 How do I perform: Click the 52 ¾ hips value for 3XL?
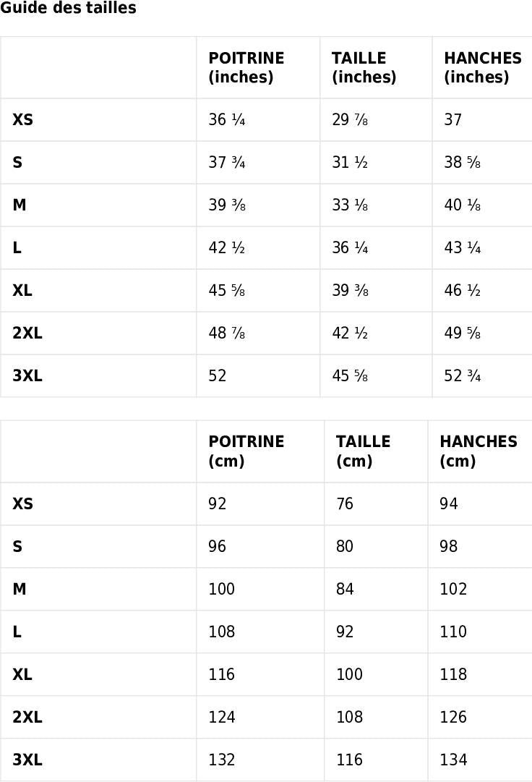pos(463,376)
